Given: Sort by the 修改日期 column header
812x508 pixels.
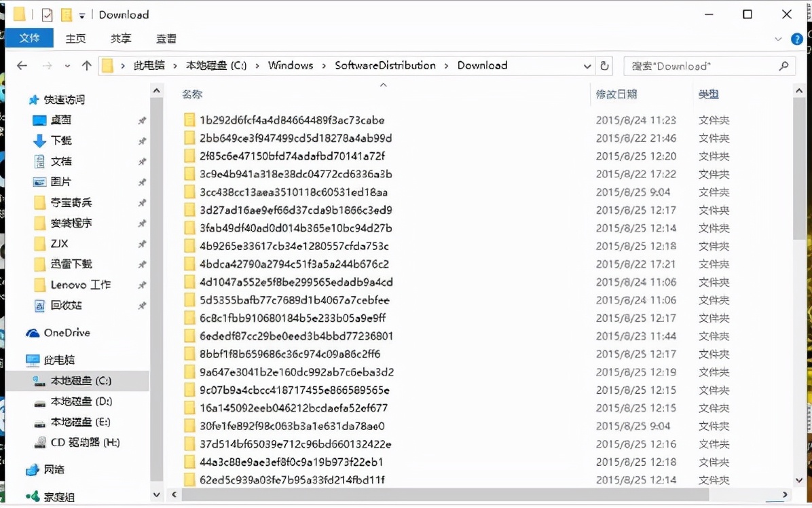Looking at the screenshot, I should click(x=616, y=94).
